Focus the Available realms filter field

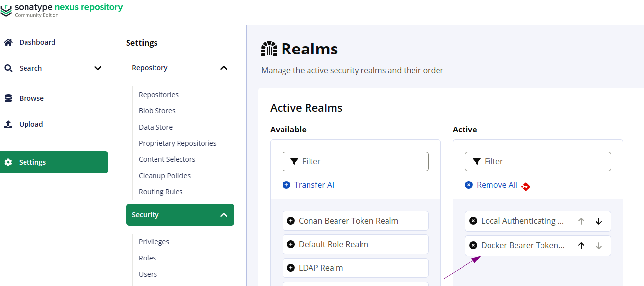(x=361, y=161)
